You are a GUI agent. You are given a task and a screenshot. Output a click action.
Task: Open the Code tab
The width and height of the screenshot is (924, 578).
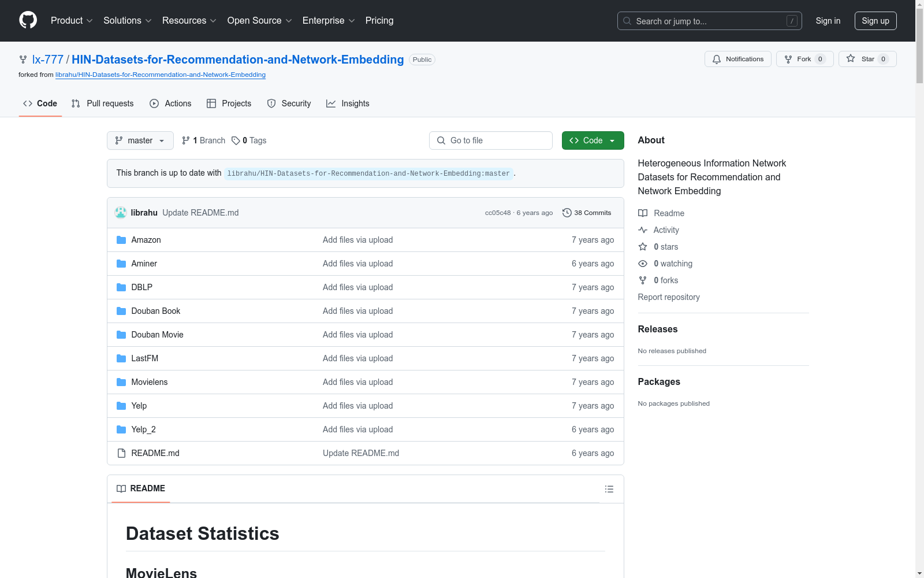(x=40, y=103)
